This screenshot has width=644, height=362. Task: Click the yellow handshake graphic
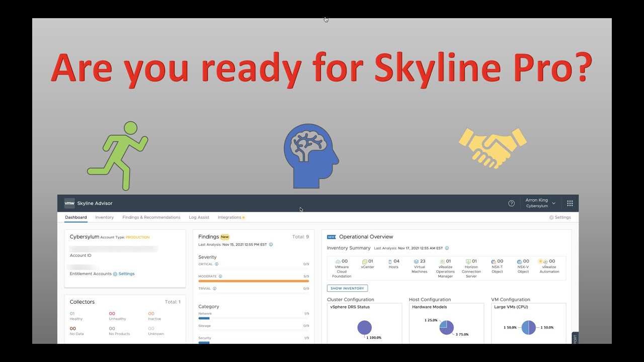(x=493, y=148)
